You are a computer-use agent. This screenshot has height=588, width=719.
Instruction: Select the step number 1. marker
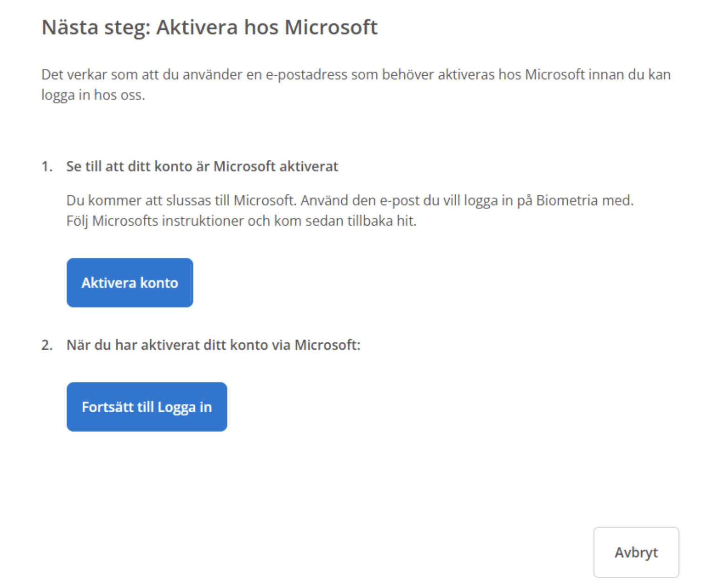[47, 166]
